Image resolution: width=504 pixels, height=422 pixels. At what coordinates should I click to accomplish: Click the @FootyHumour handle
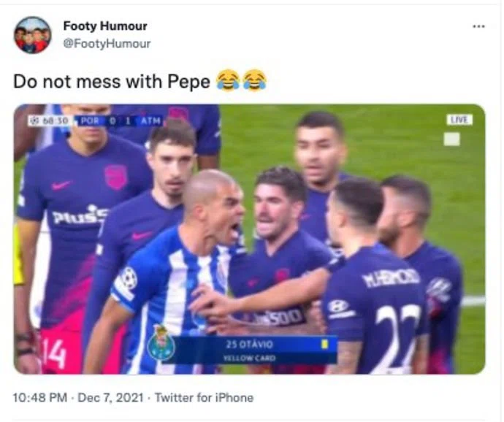(107, 43)
